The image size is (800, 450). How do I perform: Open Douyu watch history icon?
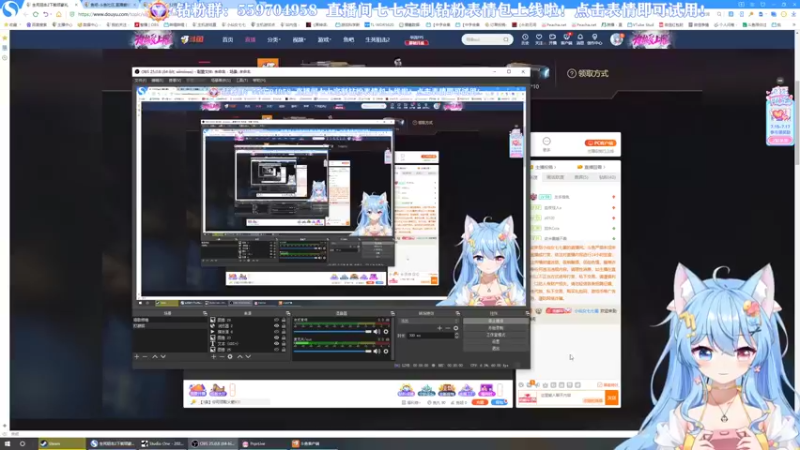525,39
